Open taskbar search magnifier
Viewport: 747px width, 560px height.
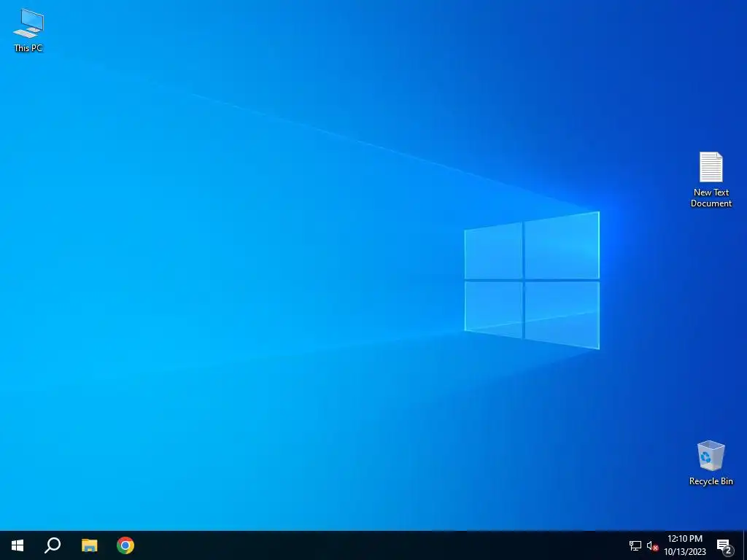[53, 545]
